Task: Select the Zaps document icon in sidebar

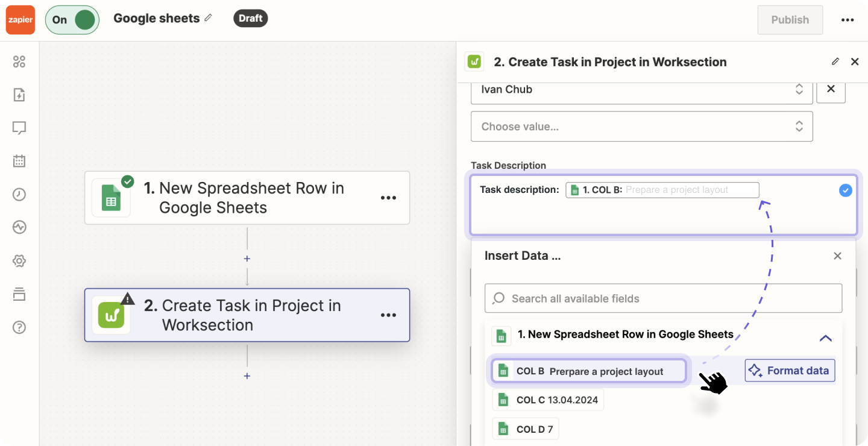Action: coord(19,95)
